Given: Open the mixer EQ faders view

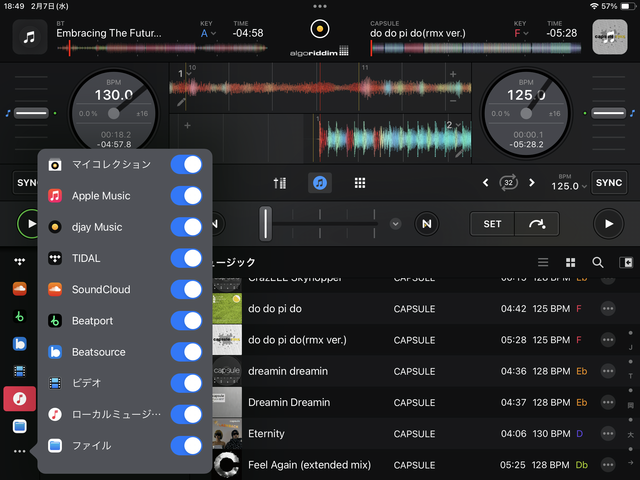Looking at the screenshot, I should click(x=280, y=183).
